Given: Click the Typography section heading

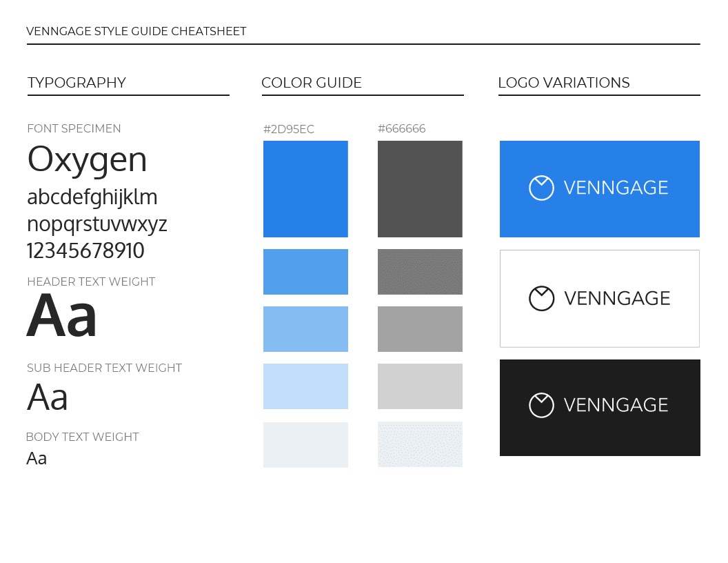Looking at the screenshot, I should pyautogui.click(x=77, y=83).
